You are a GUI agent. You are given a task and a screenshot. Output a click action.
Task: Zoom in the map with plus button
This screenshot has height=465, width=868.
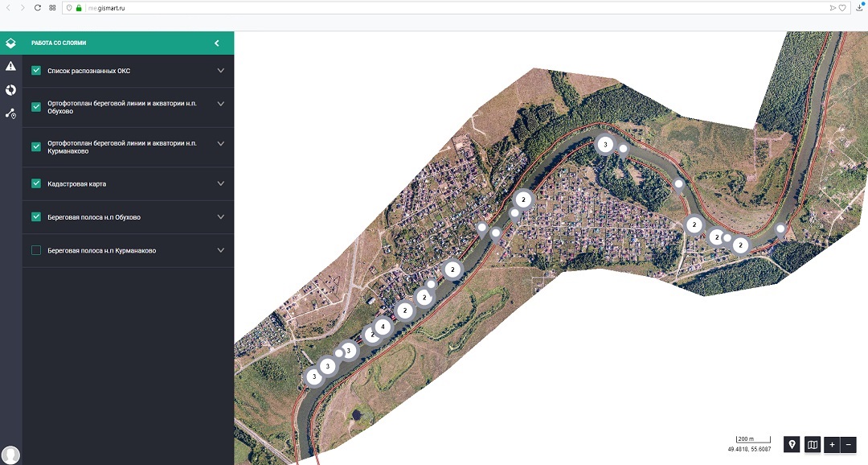(x=832, y=444)
